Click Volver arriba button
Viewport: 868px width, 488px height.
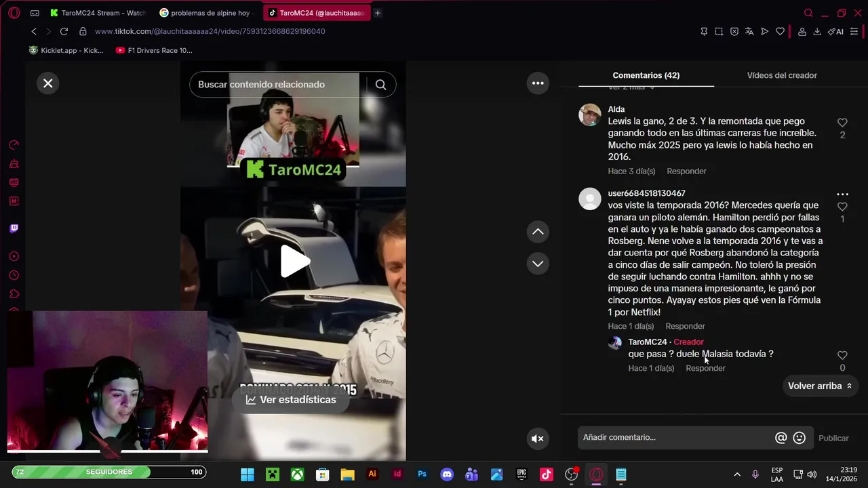click(820, 386)
